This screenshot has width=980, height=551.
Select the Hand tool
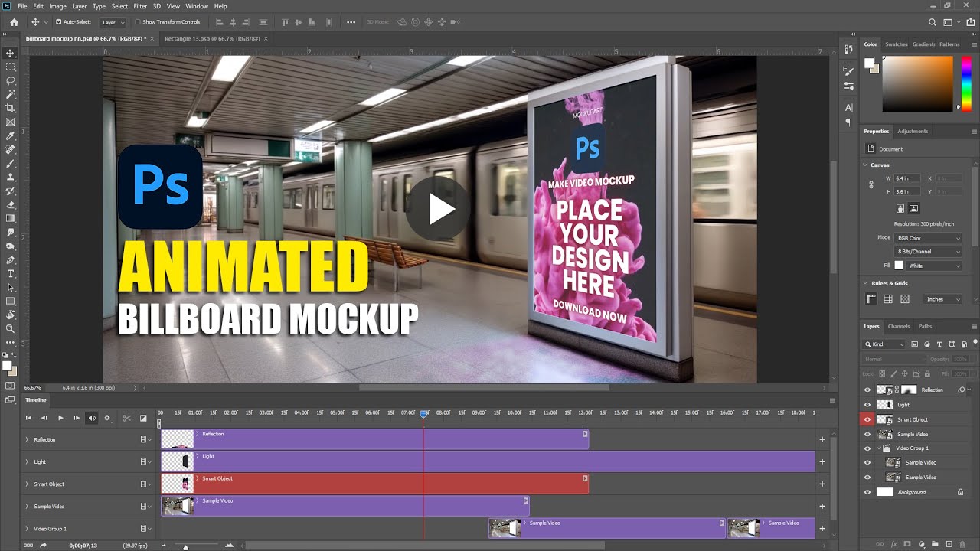pyautogui.click(x=11, y=315)
